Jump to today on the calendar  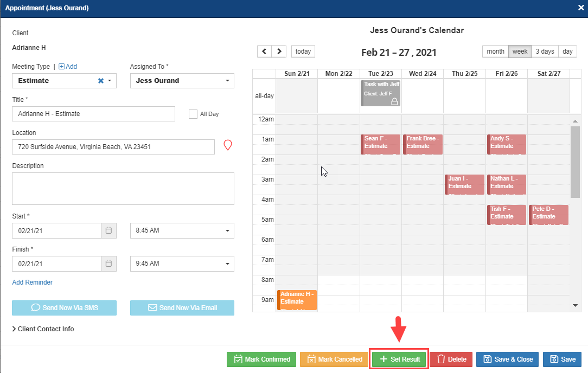[303, 52]
